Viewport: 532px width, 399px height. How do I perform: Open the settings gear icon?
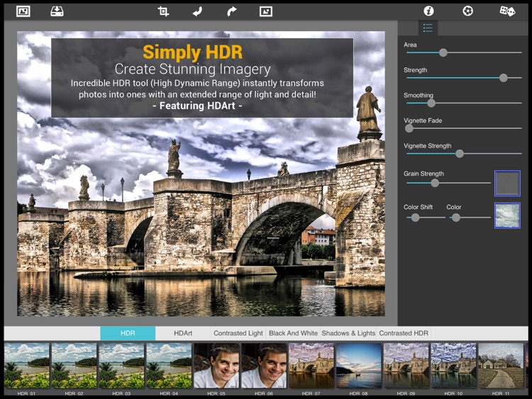(468, 11)
